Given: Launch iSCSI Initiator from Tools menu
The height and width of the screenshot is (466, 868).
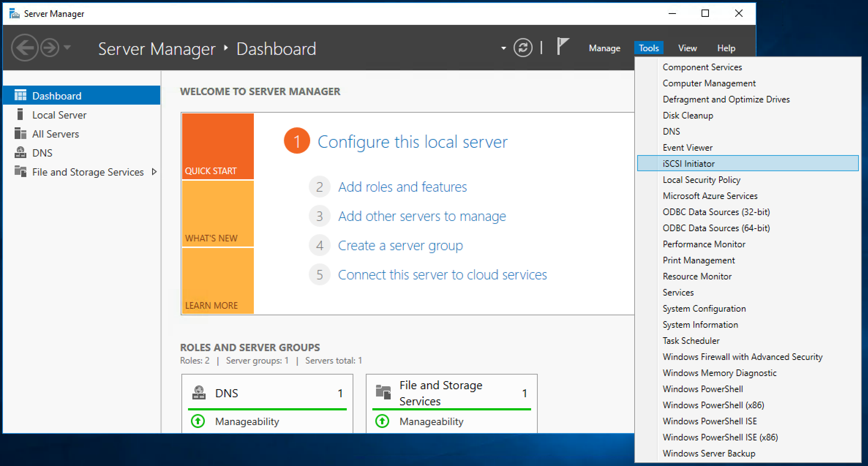Looking at the screenshot, I should 748,163.
